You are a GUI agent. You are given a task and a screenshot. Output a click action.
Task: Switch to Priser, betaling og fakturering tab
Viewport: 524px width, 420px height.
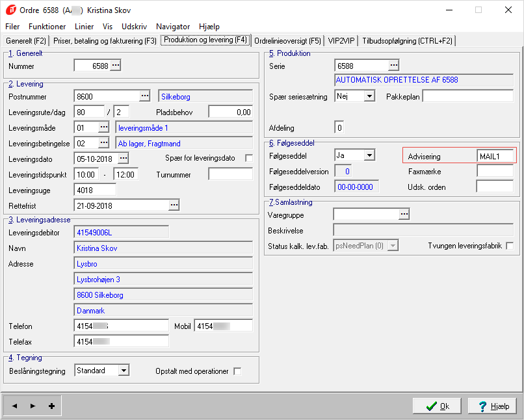[105, 41]
